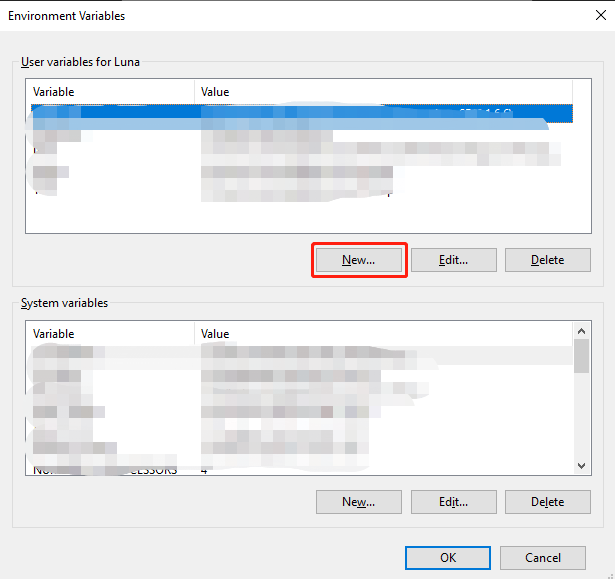Click New under User variables for Luna
The height and width of the screenshot is (579, 615).
[x=358, y=259]
